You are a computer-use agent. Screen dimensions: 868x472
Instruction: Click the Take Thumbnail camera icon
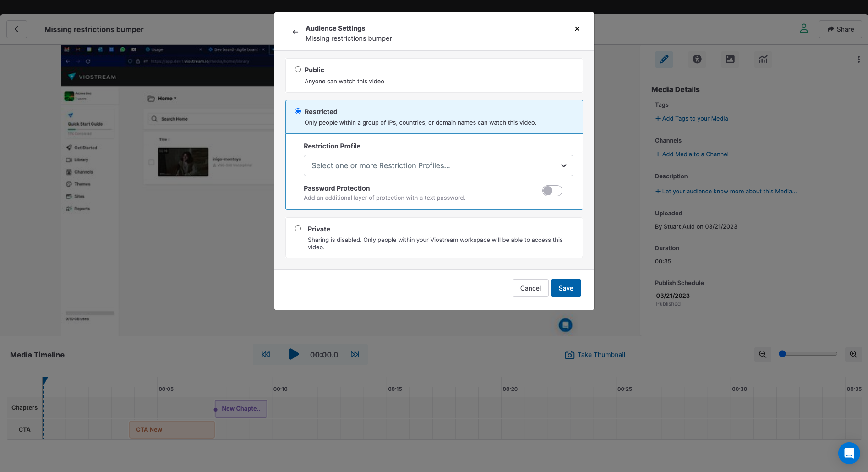[x=569, y=355]
